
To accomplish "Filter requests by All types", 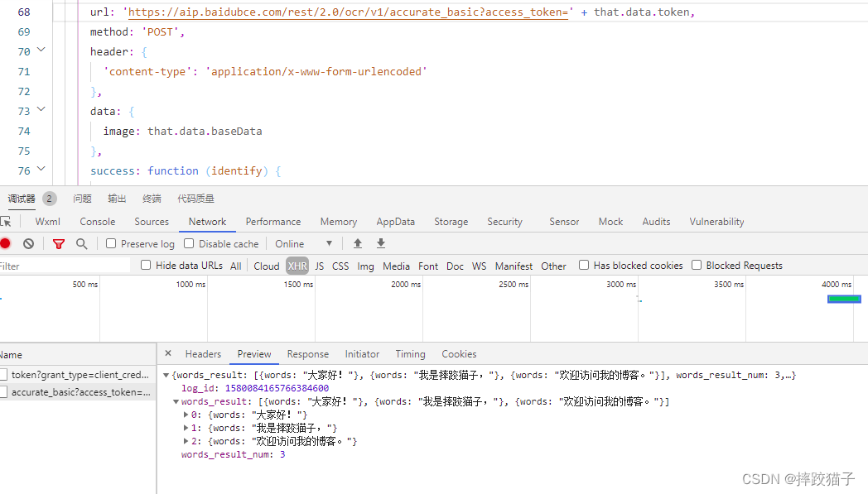I will pos(236,266).
